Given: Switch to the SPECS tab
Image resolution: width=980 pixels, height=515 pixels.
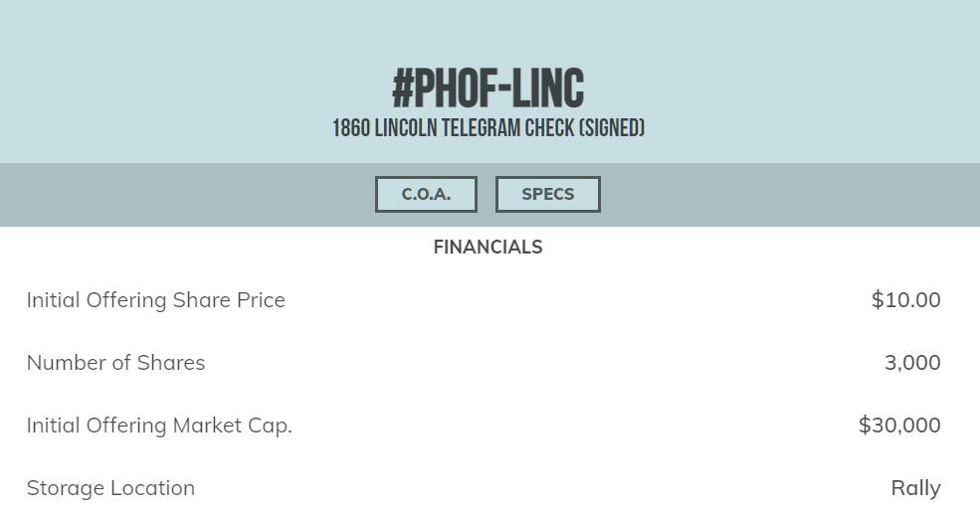Looking at the screenshot, I should pyautogui.click(x=547, y=194).
